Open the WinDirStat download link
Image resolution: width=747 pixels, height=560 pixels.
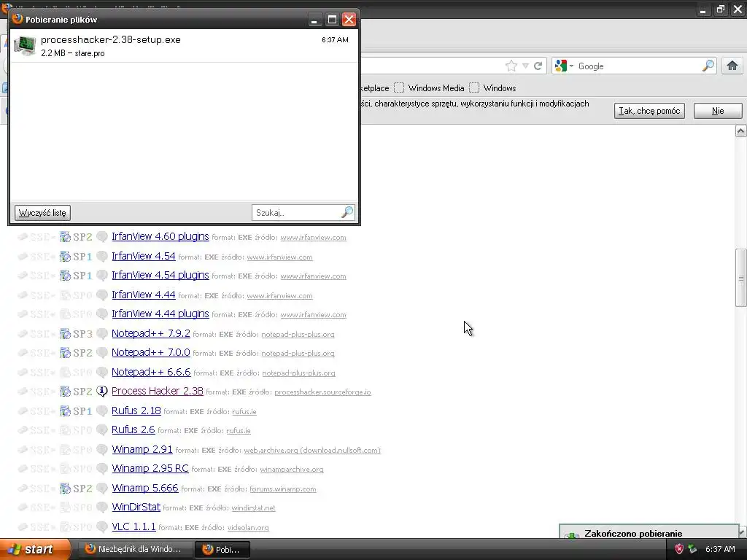[x=136, y=507]
